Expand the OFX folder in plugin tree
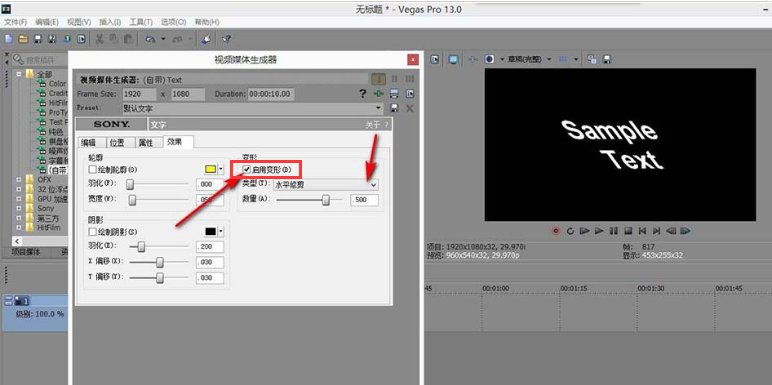Image resolution: width=772 pixels, height=385 pixels. (19, 180)
